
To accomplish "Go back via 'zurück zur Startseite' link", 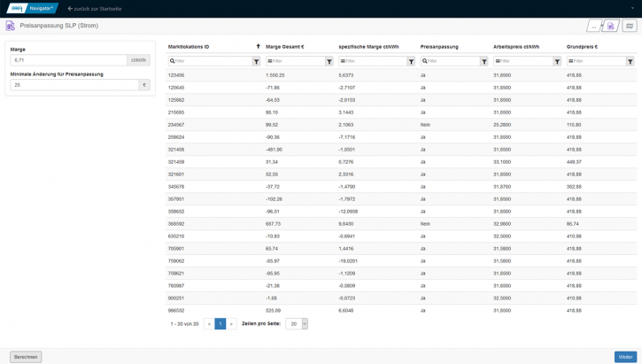I will pyautogui.click(x=95, y=9).
